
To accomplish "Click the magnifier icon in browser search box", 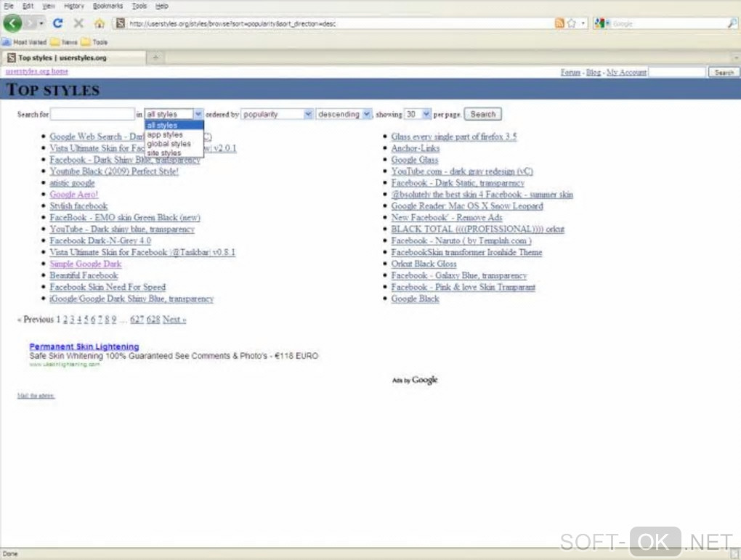I will coord(732,23).
